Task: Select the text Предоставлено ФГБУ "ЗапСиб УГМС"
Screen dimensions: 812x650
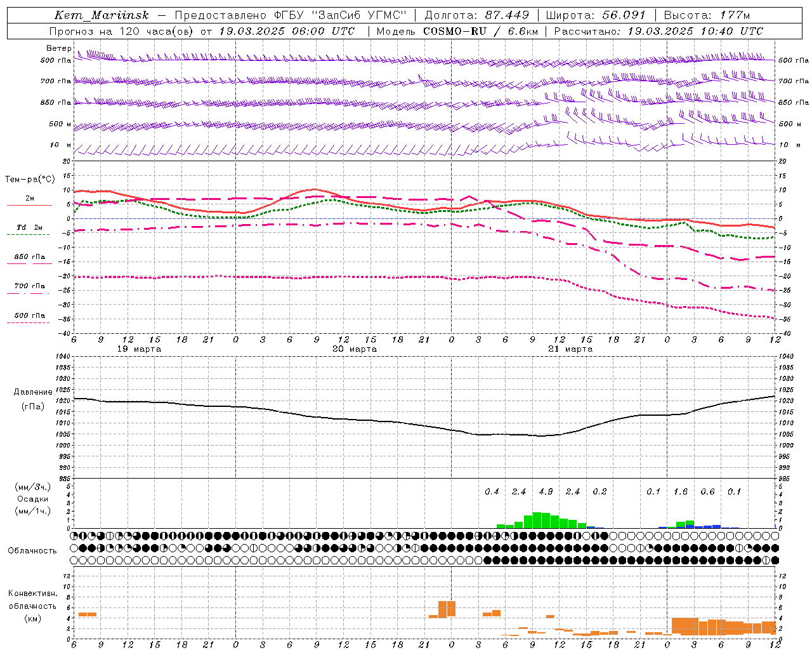Action: 290,15
